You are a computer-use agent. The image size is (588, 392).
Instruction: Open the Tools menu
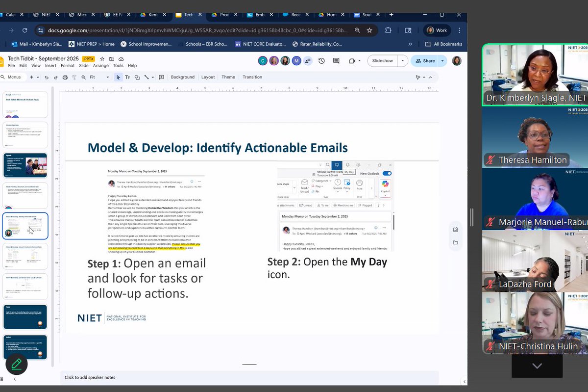tap(119, 65)
